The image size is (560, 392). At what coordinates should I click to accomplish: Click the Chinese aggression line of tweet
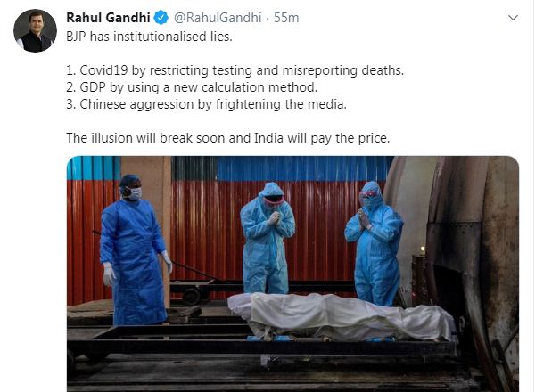(x=206, y=104)
